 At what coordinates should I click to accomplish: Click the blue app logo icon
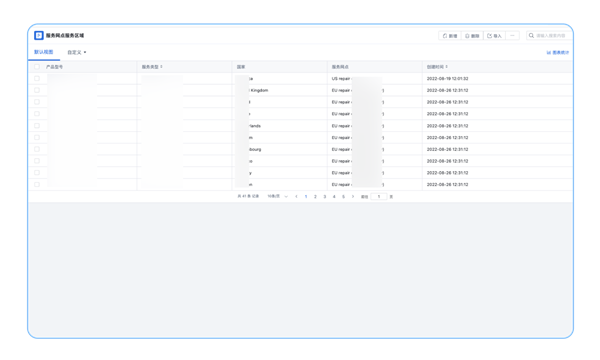tap(39, 36)
